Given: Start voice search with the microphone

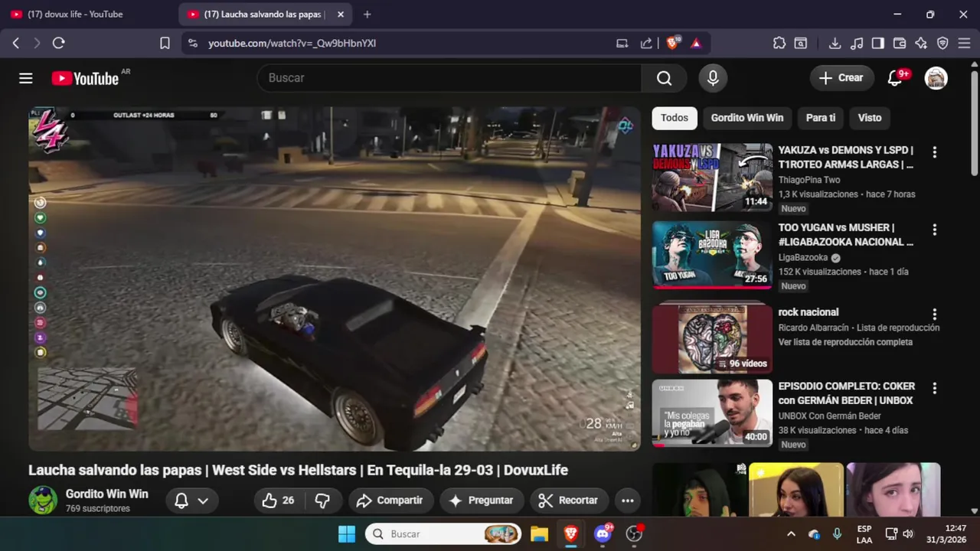Looking at the screenshot, I should [713, 78].
